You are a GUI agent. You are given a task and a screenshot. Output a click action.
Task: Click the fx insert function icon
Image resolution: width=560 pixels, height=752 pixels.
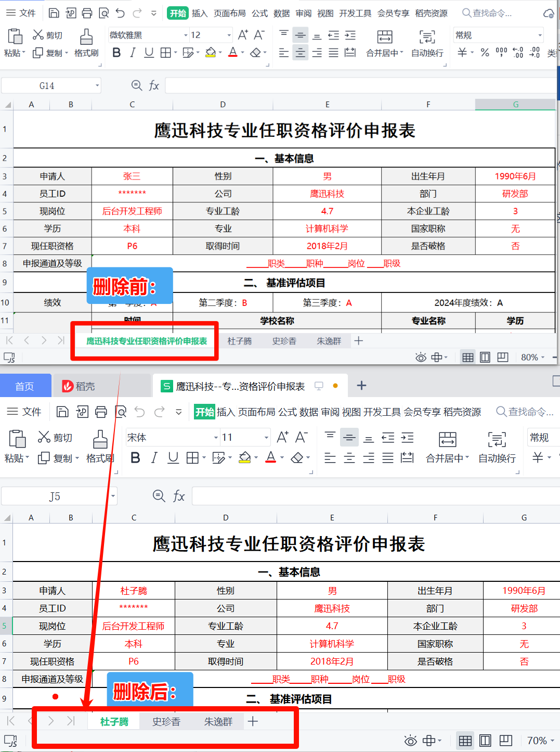coord(179,496)
